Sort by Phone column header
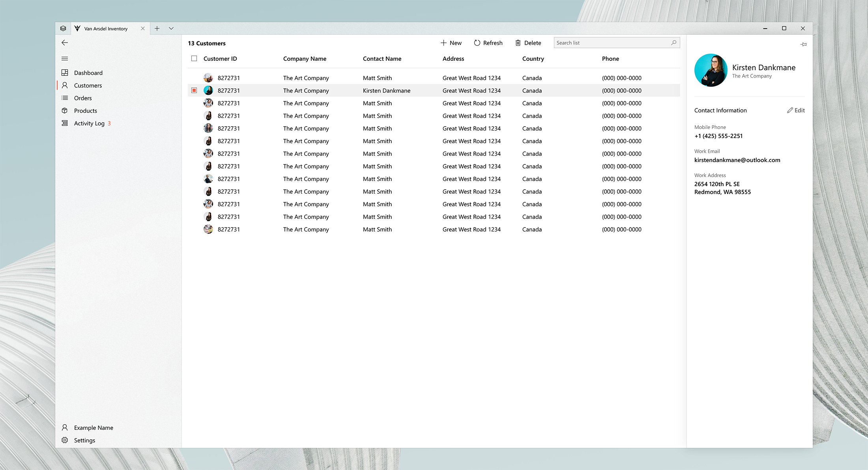This screenshot has height=470, width=868. (x=610, y=58)
